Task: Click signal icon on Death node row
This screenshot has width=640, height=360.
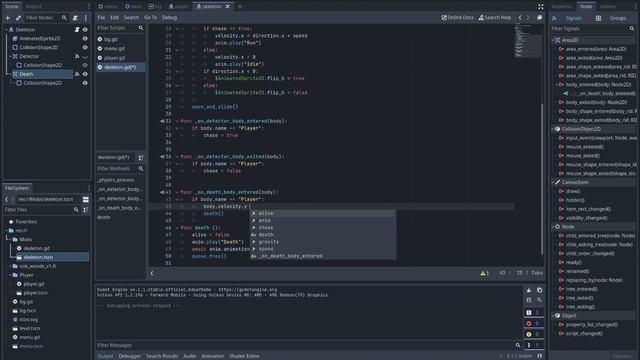Action: click(x=77, y=74)
